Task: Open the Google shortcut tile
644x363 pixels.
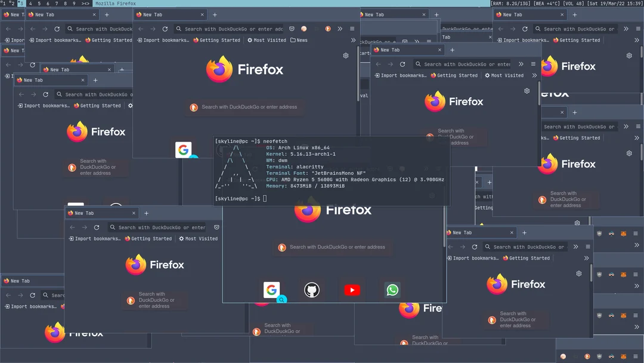Action: tap(272, 290)
